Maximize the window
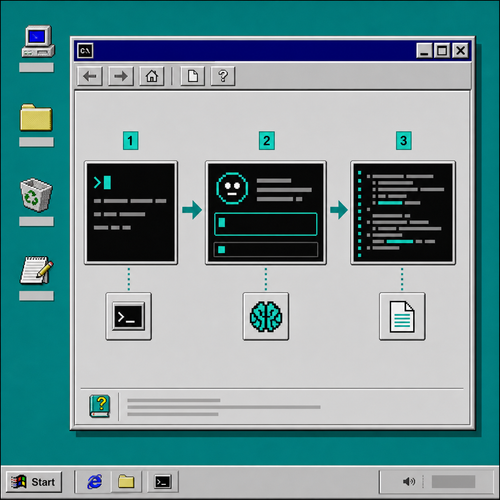Image resolution: width=500 pixels, height=500 pixels. [x=442, y=51]
